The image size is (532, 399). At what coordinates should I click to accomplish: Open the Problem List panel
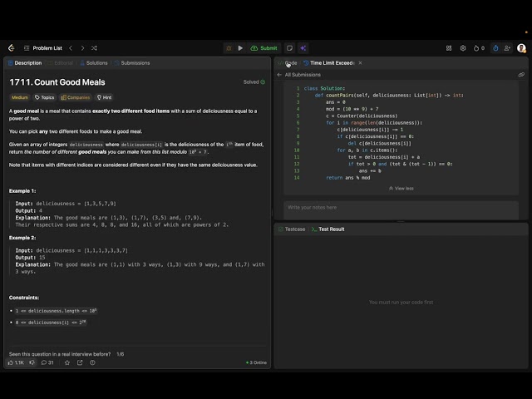click(43, 48)
